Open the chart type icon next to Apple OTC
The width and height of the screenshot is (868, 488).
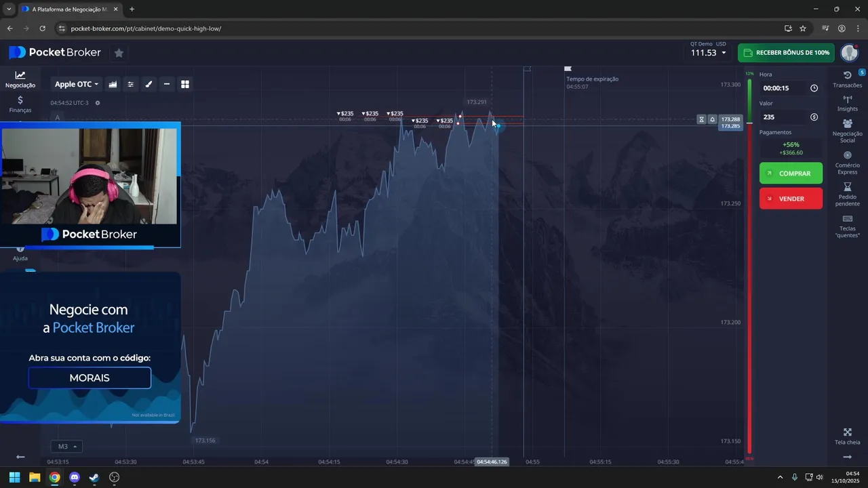click(x=113, y=84)
